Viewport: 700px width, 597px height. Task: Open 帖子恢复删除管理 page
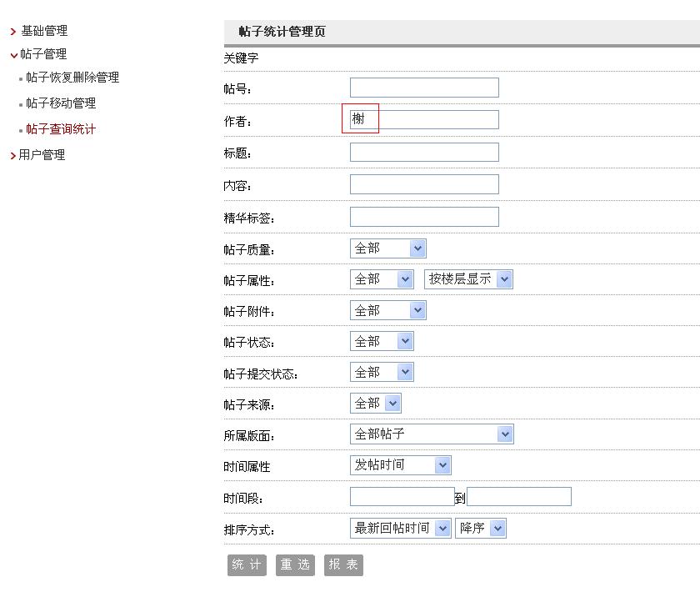[x=72, y=78]
